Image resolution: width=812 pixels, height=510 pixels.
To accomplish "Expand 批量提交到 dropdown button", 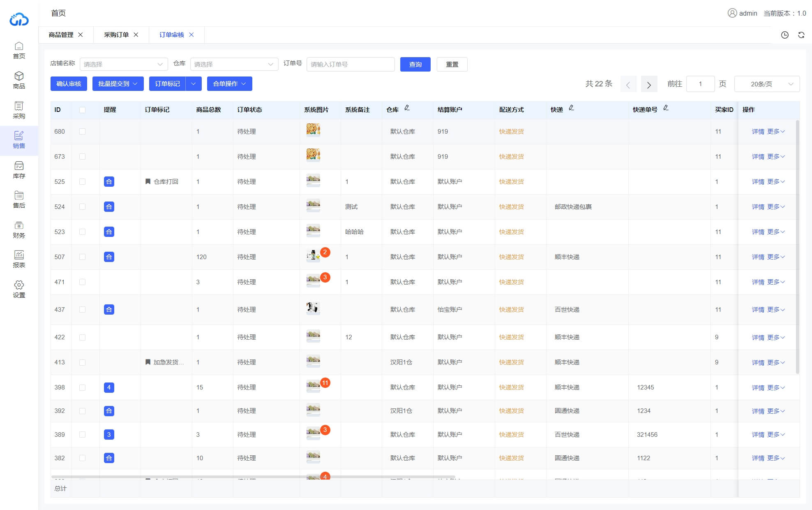I will click(x=118, y=84).
